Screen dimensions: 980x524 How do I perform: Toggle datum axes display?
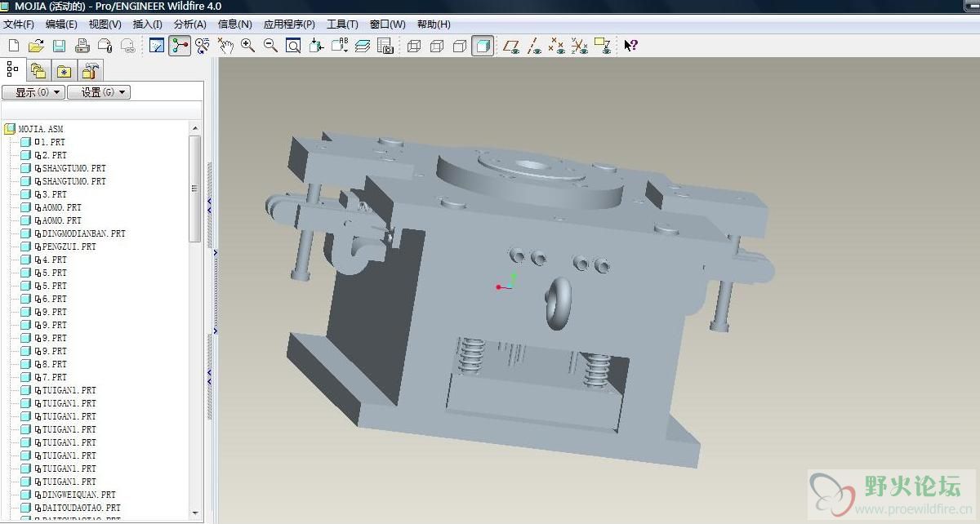point(535,46)
